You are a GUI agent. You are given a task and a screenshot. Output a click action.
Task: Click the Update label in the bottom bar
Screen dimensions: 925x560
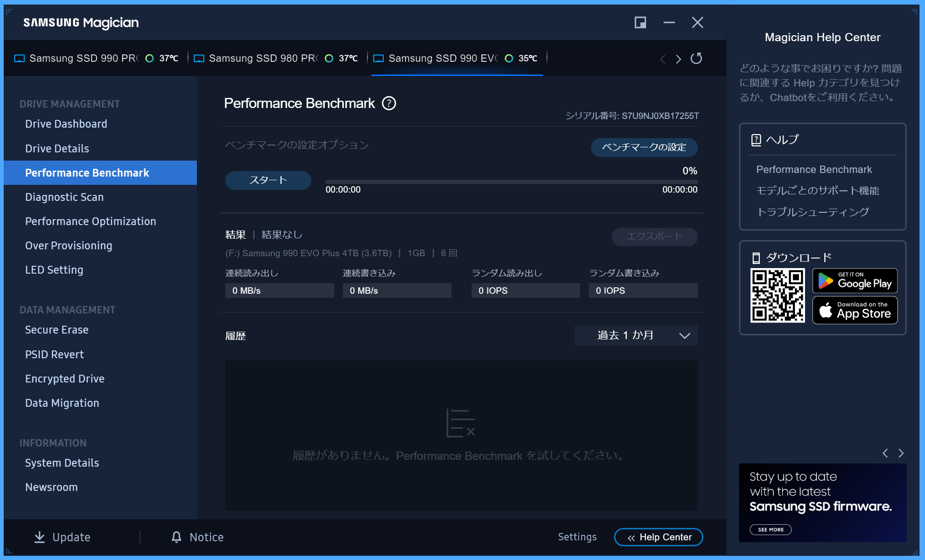click(71, 537)
